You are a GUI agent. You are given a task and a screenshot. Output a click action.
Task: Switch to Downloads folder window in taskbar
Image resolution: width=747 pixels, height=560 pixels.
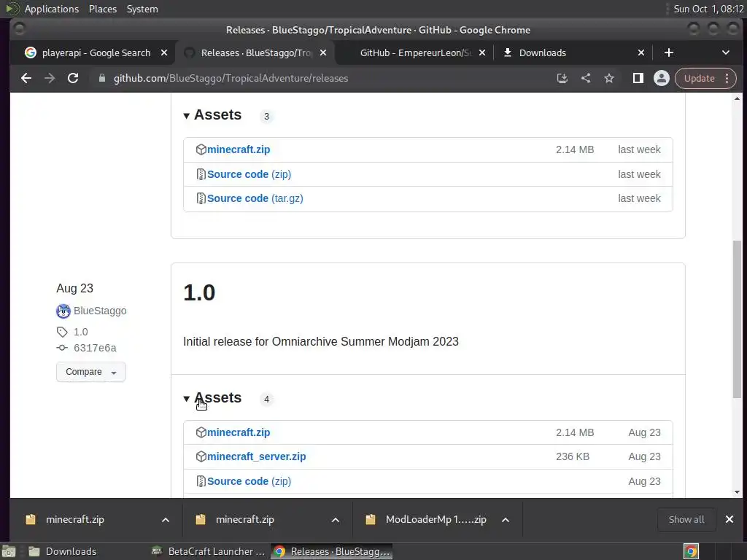pyautogui.click(x=63, y=551)
